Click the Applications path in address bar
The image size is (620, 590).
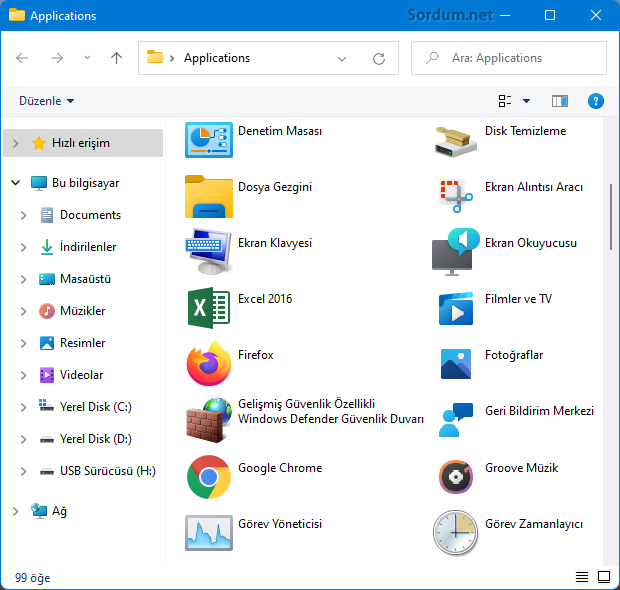pyautogui.click(x=217, y=58)
